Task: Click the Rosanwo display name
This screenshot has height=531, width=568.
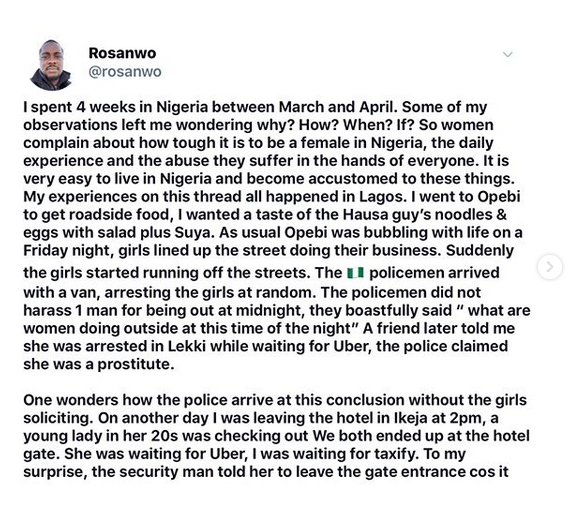Action: click(x=122, y=53)
